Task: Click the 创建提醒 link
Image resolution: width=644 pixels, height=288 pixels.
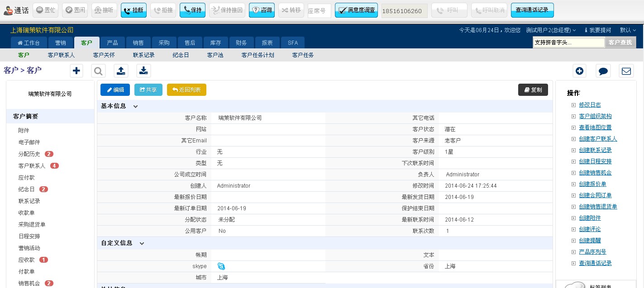Action: pos(590,241)
